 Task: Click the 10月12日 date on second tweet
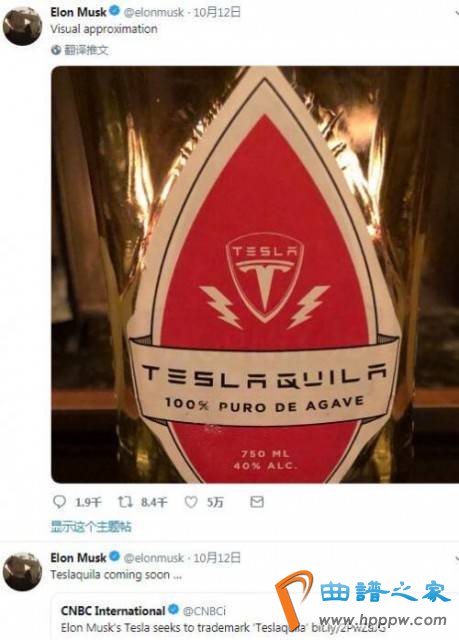point(217,558)
